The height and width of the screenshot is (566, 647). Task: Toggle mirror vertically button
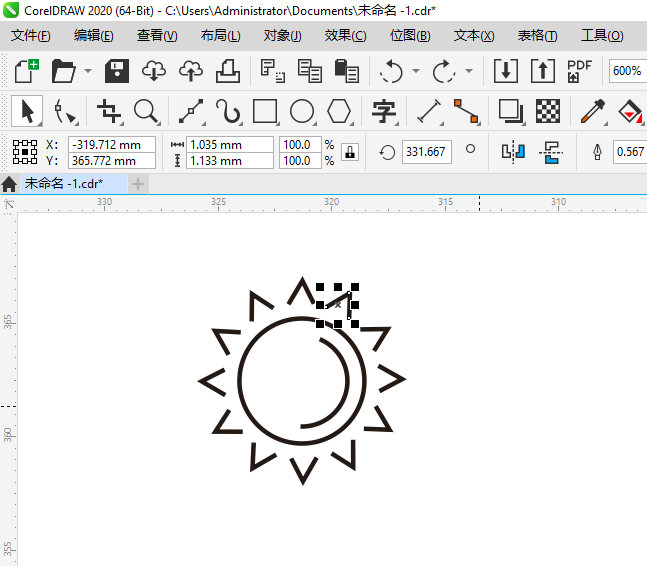point(550,152)
